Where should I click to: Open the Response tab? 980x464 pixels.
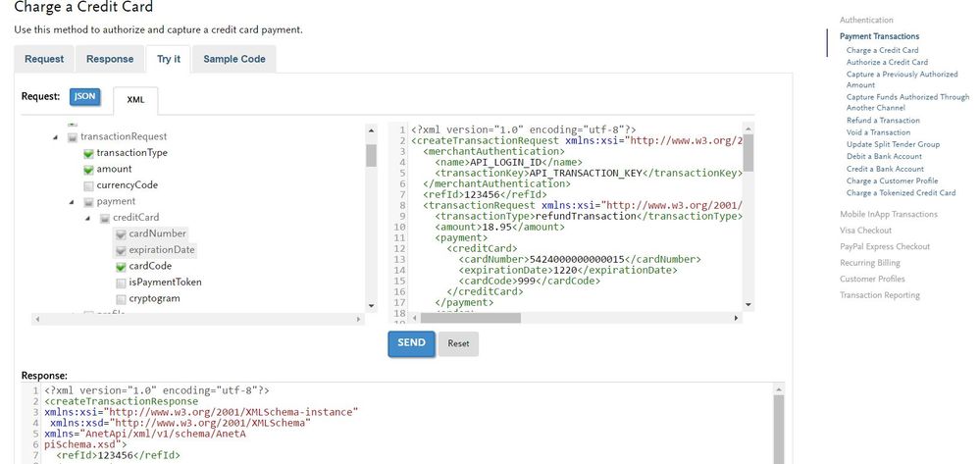coord(110,59)
